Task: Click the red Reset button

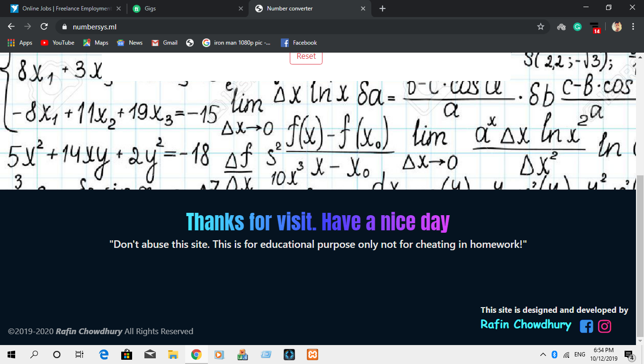Action: click(x=306, y=56)
